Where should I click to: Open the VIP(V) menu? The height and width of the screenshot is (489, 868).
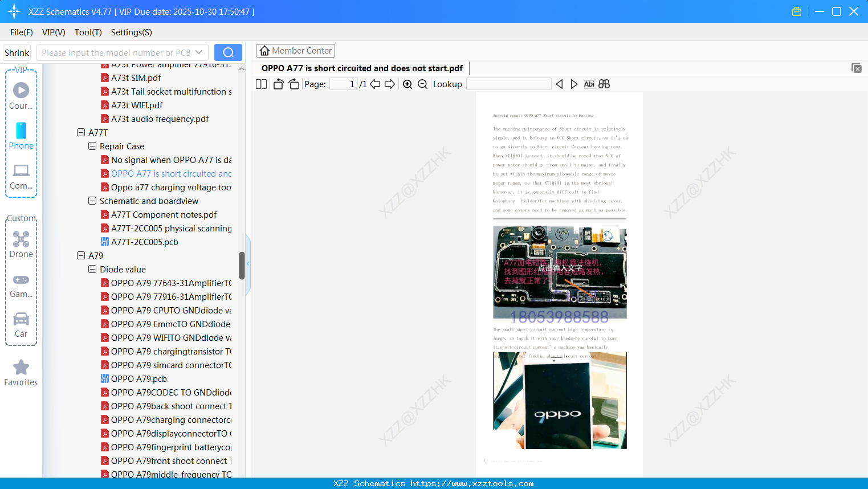point(54,32)
